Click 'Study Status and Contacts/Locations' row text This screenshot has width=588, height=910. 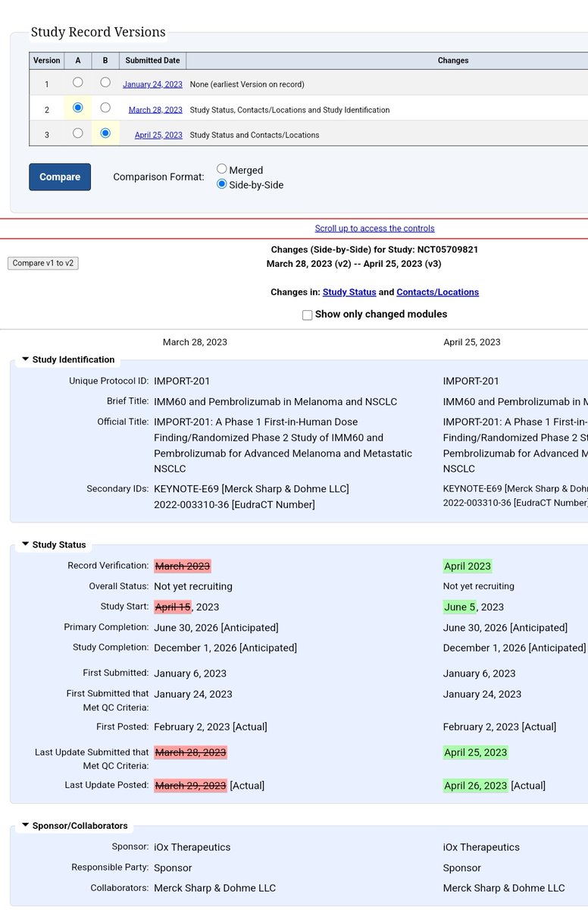[x=255, y=135]
